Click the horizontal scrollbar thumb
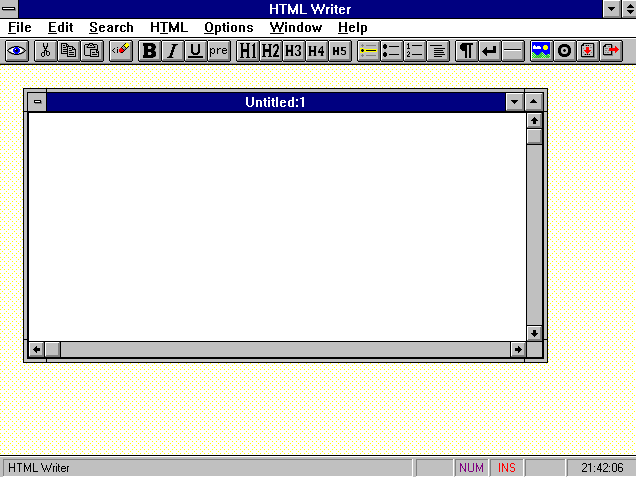The width and height of the screenshot is (636, 477). (x=52, y=349)
